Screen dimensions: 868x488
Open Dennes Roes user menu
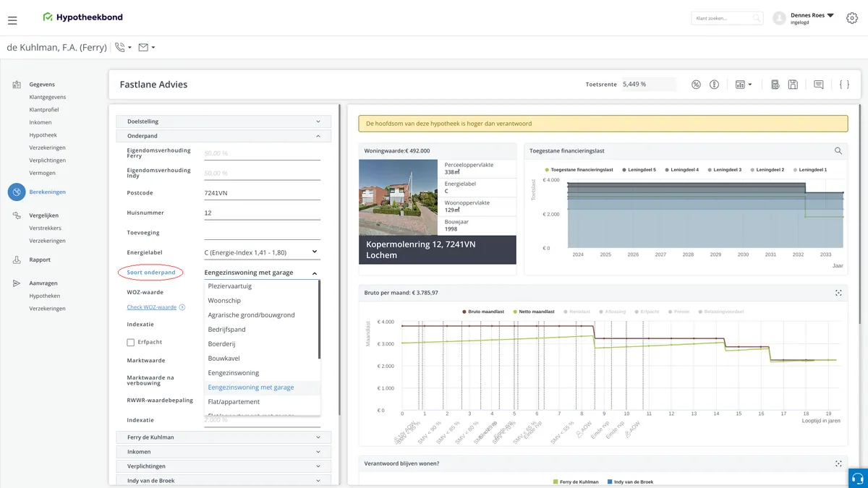point(812,18)
